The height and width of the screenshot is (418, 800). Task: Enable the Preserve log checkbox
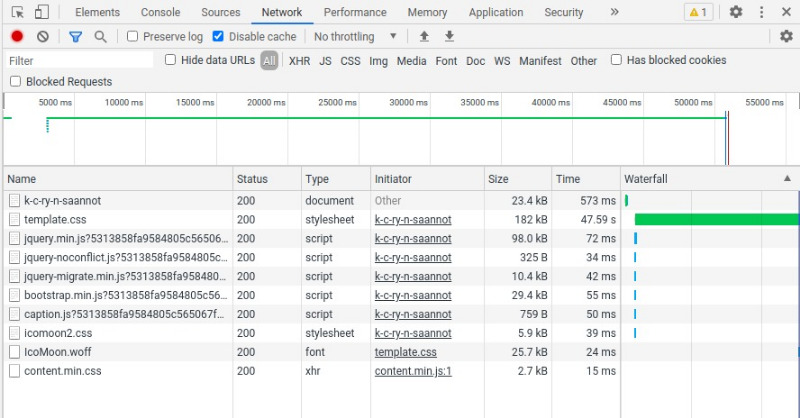coord(133,36)
